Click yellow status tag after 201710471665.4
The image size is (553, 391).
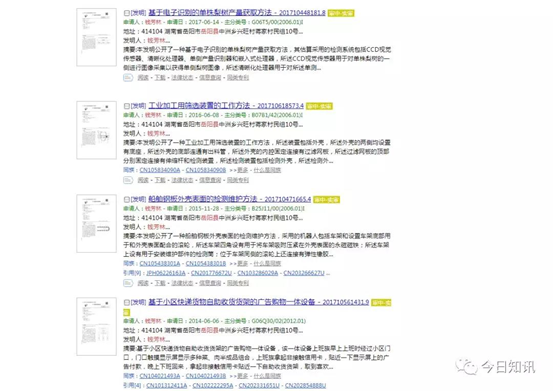[x=326, y=199]
